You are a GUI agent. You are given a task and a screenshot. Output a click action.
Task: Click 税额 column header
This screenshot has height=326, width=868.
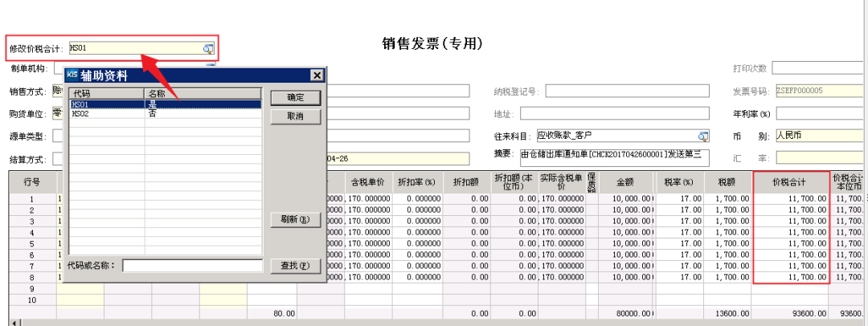(727, 182)
